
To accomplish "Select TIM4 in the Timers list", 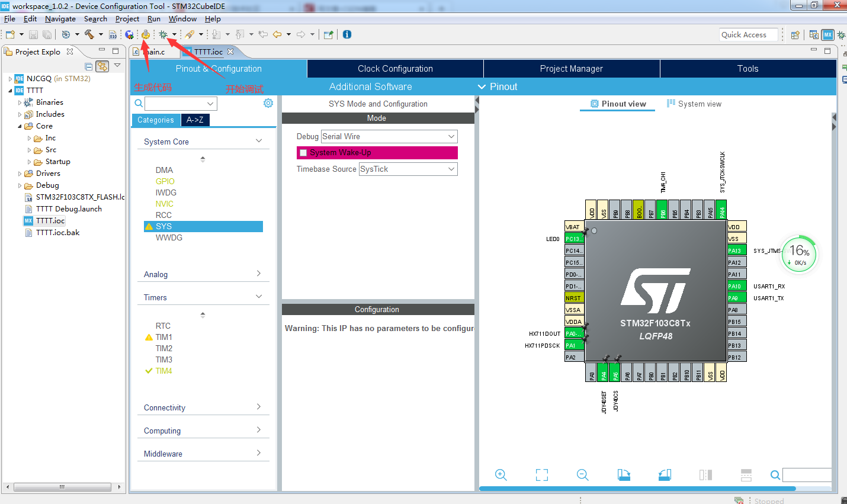I will (163, 371).
